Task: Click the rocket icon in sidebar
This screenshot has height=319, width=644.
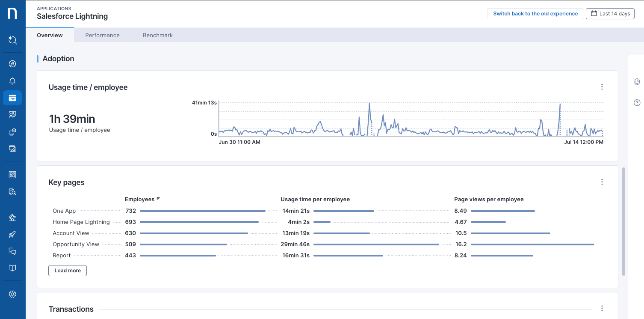Action: click(x=12, y=234)
